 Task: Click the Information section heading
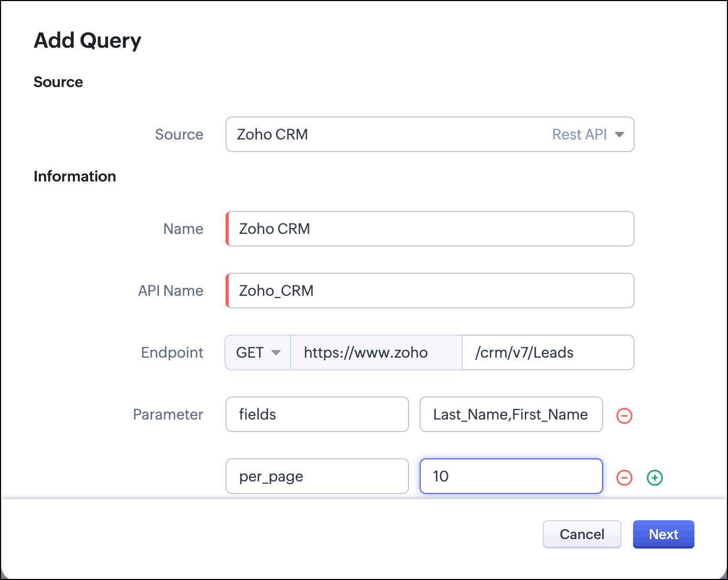click(75, 176)
